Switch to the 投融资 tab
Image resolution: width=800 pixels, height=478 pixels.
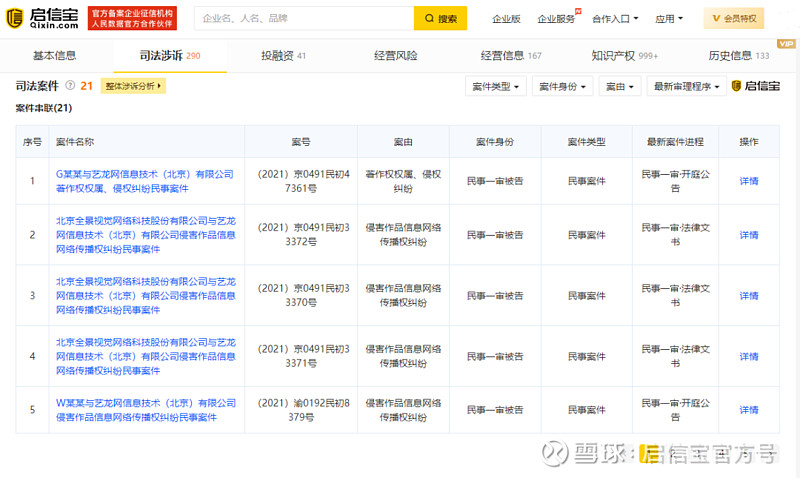(x=283, y=56)
